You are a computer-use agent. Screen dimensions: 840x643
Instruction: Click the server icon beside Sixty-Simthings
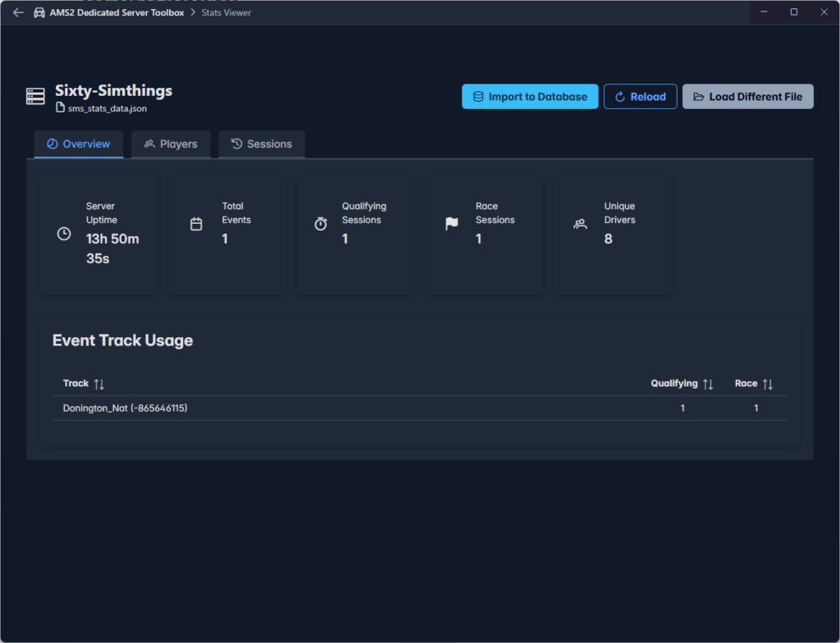[35, 97]
